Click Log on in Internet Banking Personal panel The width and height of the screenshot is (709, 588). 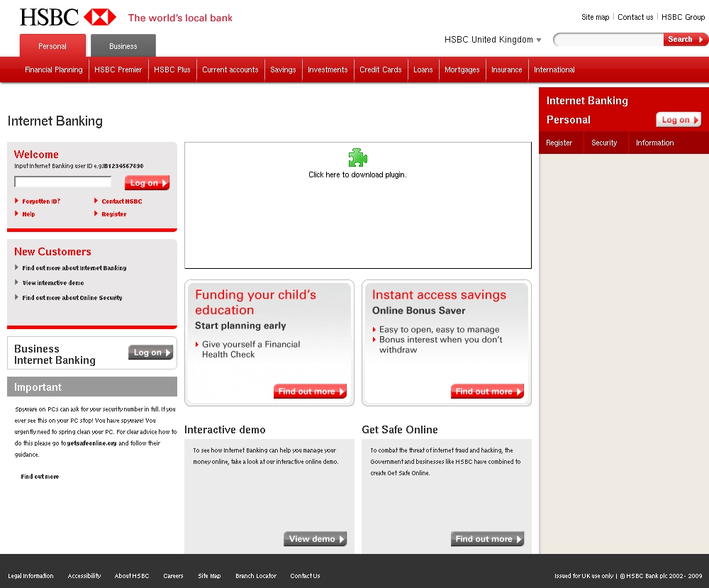tap(679, 120)
